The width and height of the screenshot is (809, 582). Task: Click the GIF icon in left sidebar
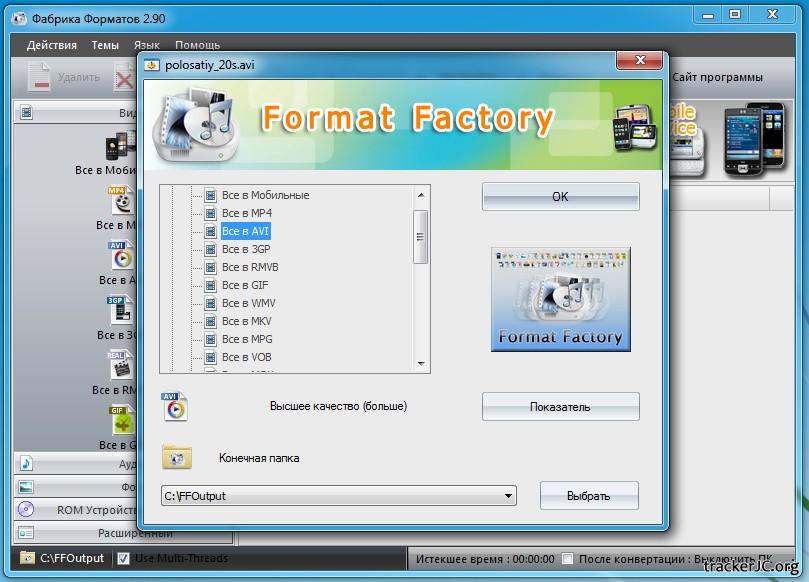(x=121, y=420)
